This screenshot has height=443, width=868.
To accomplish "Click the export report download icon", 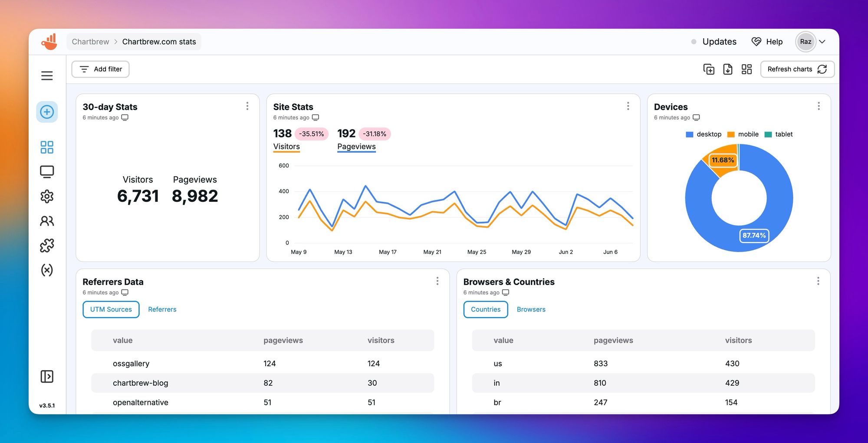I will click(728, 69).
